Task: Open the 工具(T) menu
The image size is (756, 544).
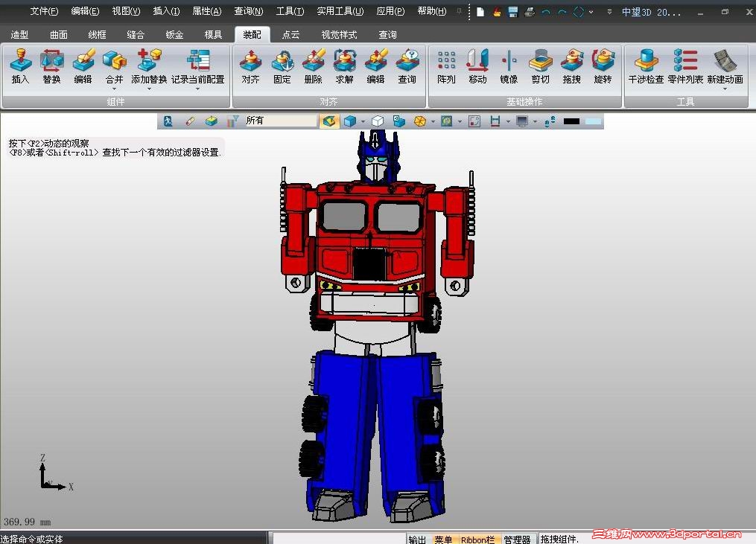Action: pos(290,11)
